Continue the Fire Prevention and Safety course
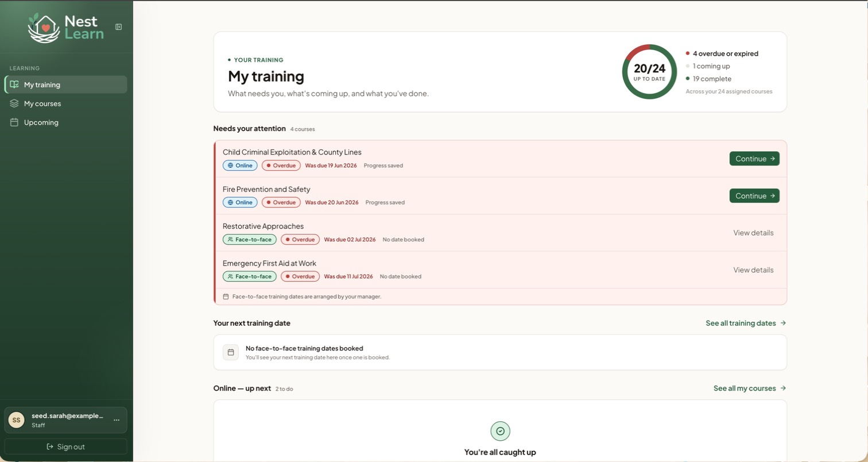Image resolution: width=868 pixels, height=462 pixels. point(754,196)
